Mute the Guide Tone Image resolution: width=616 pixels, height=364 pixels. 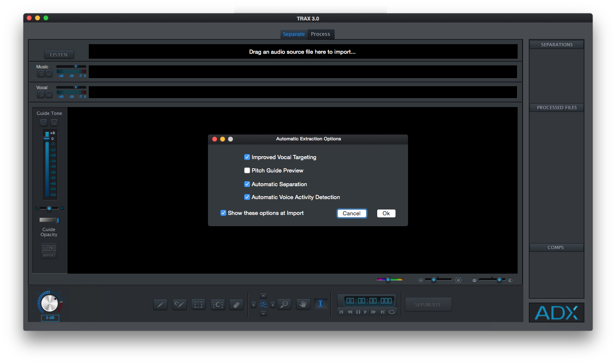(54, 122)
